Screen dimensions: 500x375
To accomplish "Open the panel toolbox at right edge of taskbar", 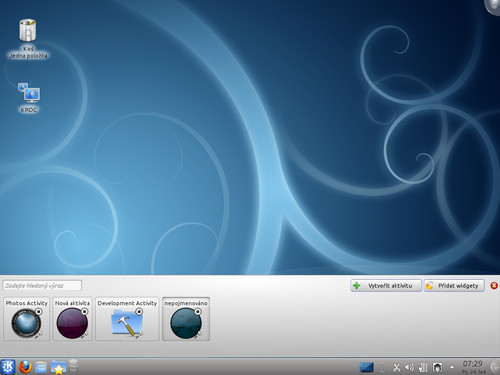I will [496, 367].
